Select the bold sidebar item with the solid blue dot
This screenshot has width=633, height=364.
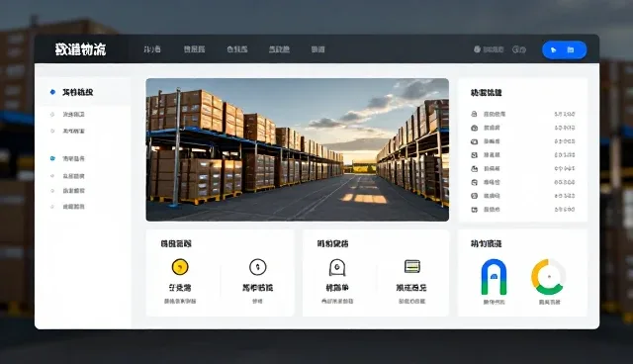[x=77, y=92]
